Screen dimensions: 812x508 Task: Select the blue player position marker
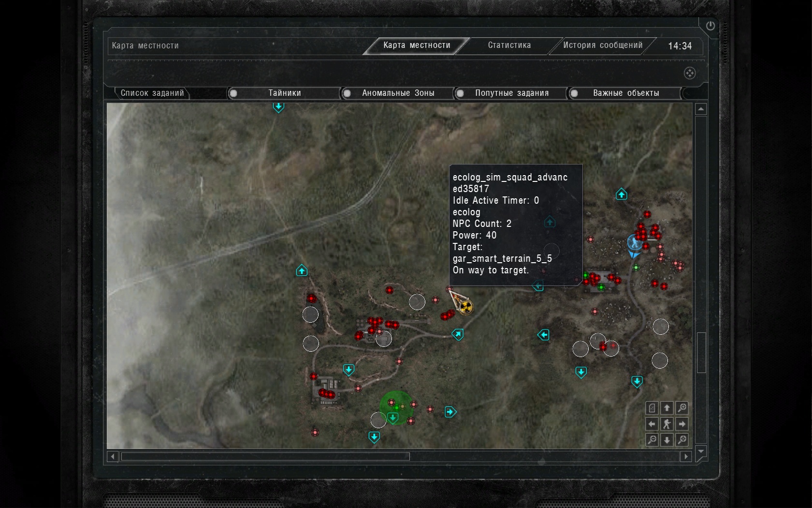tap(634, 244)
